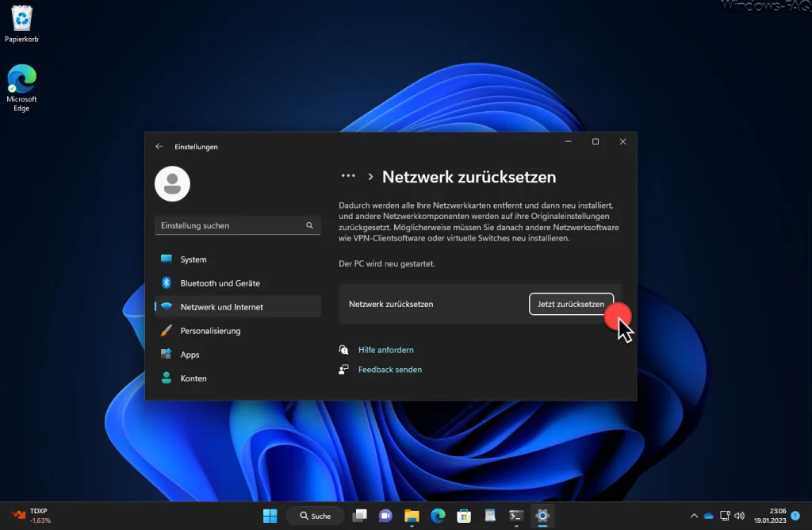
Task: Click the Hilfe anfordern help icon
Action: coord(343,350)
